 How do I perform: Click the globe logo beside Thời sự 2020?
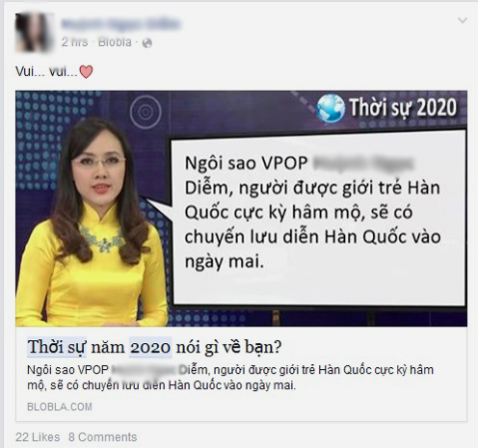pyautogui.click(x=331, y=108)
